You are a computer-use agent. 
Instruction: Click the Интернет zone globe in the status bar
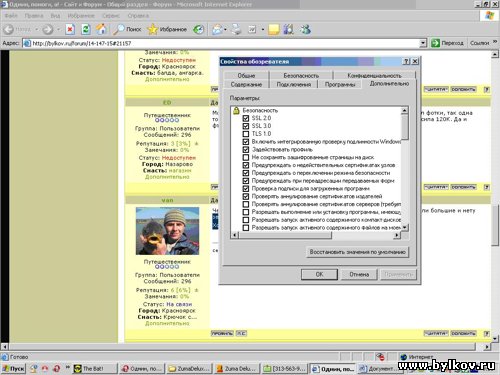[x=404, y=357]
